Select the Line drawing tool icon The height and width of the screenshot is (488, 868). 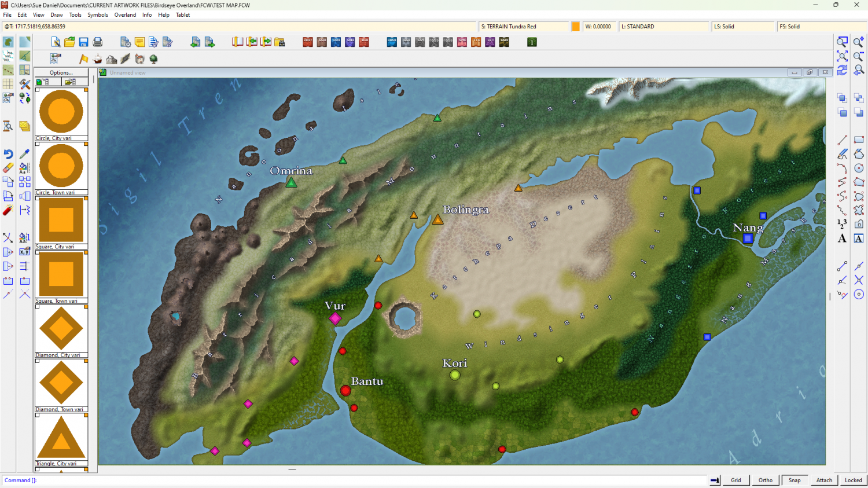(843, 140)
